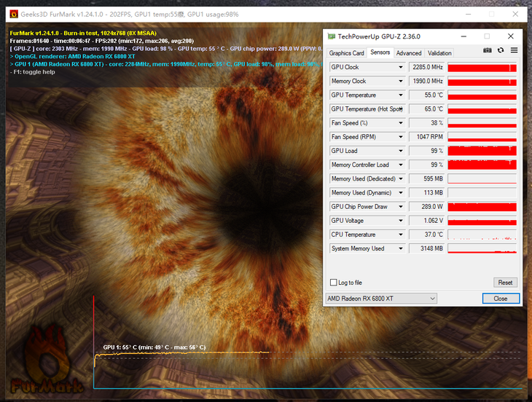Expand the GPU Clock sensor dropdown
Viewport: 532px width, 402px height.
[x=400, y=67]
